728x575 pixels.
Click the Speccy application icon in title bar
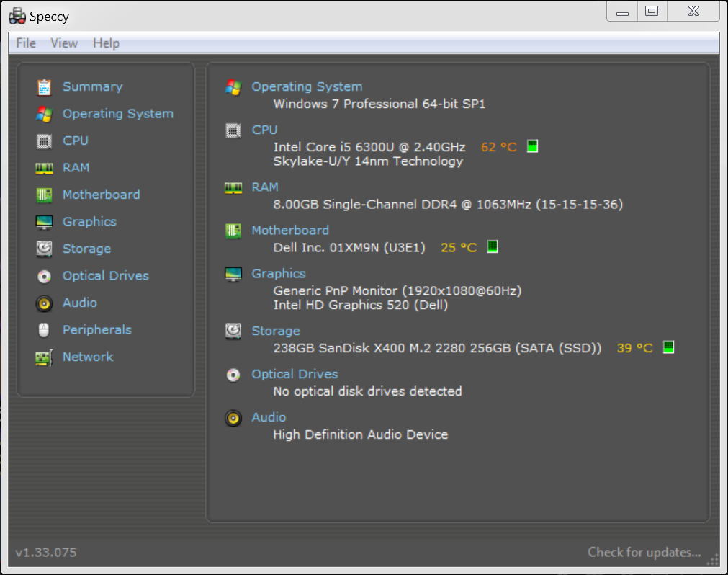point(17,17)
